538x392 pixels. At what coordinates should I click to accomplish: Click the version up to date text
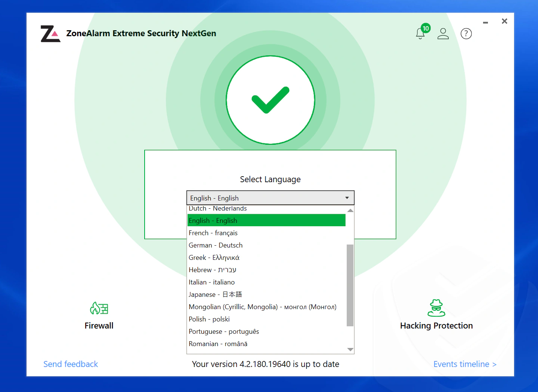266,364
